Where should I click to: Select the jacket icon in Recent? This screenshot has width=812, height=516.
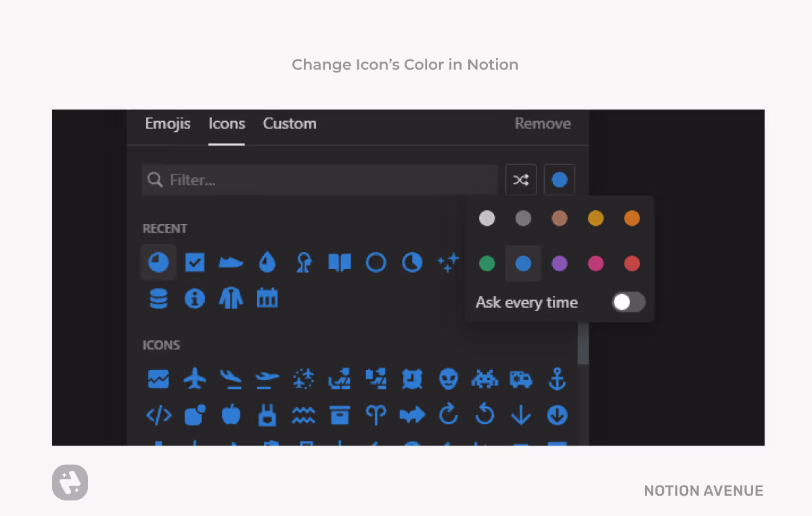click(231, 298)
